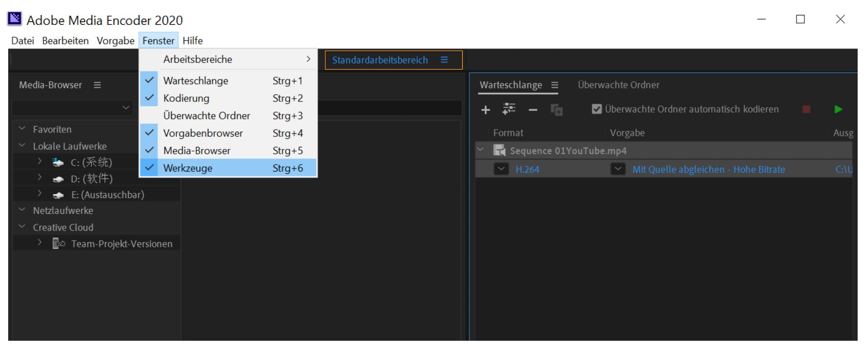The image size is (868, 350).
Task: Open the Vorgabe preset dropdown arrow
Action: click(618, 169)
